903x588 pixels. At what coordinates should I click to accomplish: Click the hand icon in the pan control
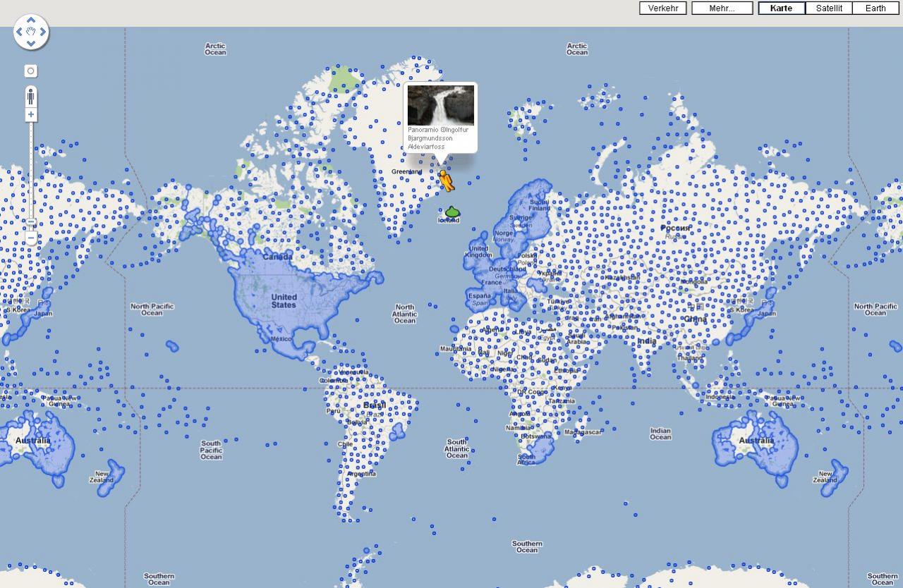31,32
